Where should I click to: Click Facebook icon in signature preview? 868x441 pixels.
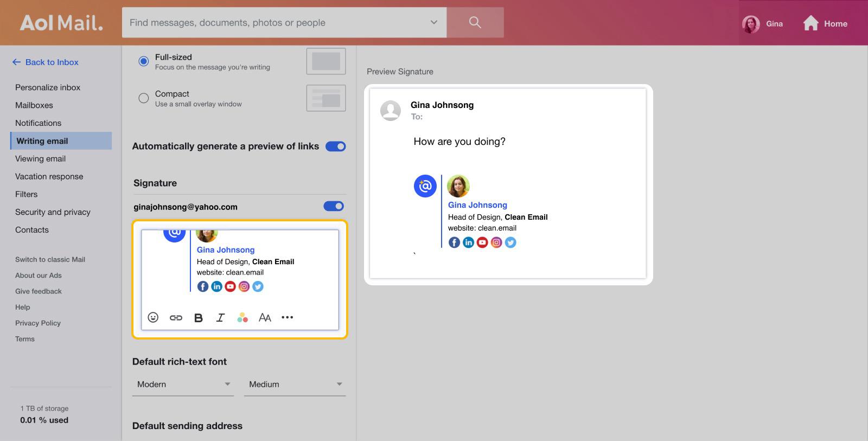(454, 242)
